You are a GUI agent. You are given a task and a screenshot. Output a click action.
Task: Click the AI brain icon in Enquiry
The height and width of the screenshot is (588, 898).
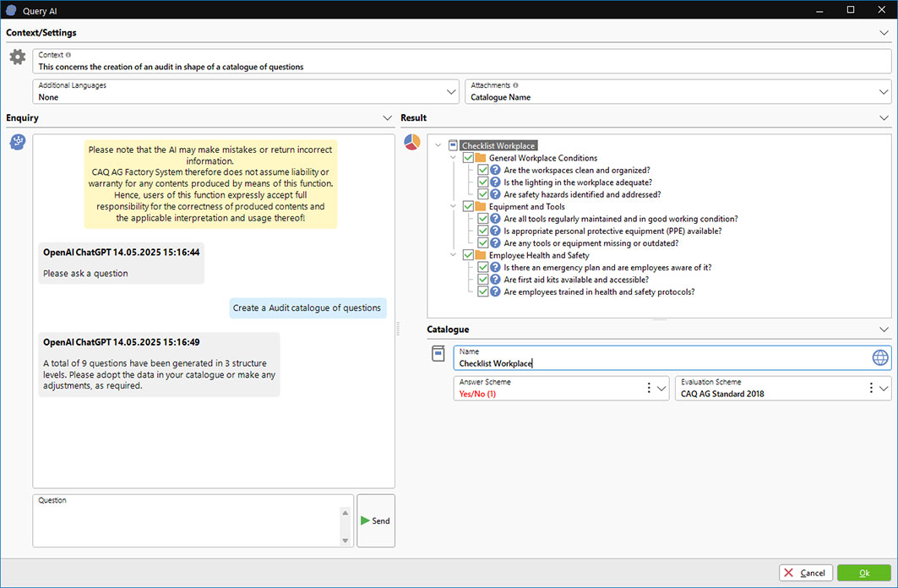pos(17,142)
